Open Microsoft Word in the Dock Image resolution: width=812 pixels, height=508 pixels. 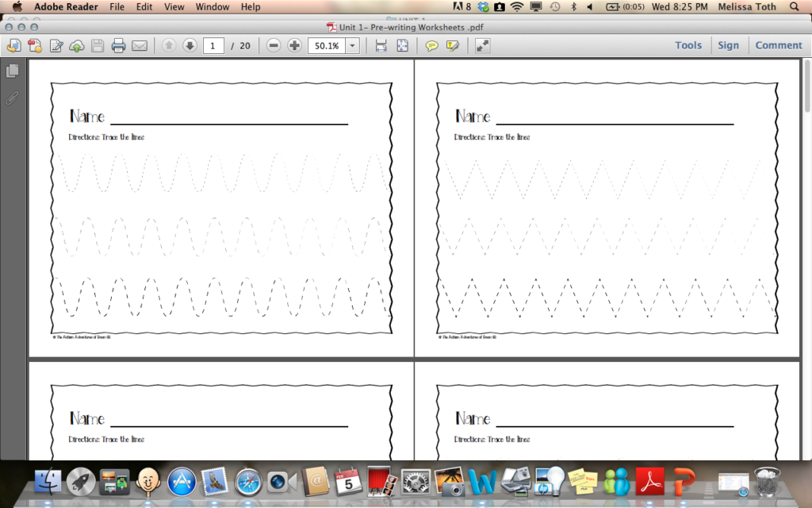(482, 482)
